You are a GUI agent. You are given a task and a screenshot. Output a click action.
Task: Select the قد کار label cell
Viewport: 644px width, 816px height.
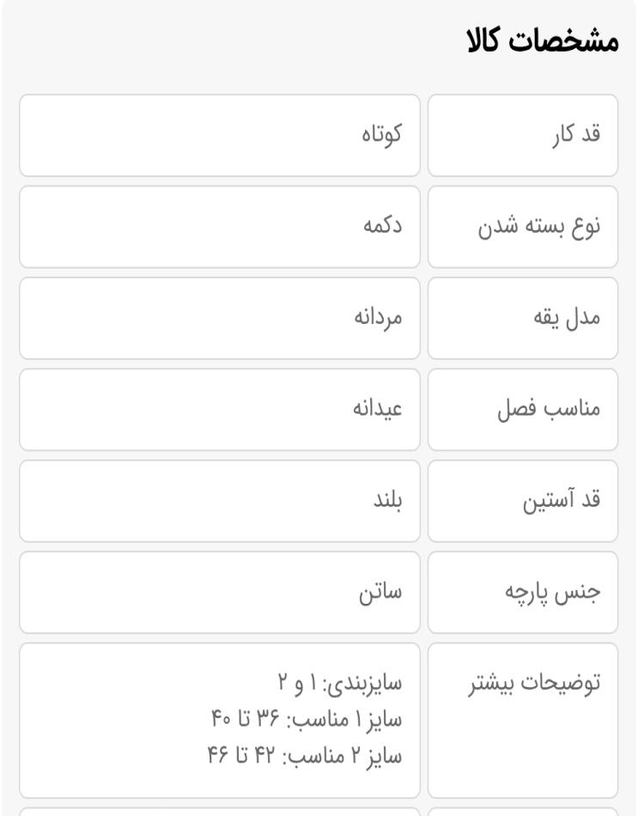[x=523, y=136]
